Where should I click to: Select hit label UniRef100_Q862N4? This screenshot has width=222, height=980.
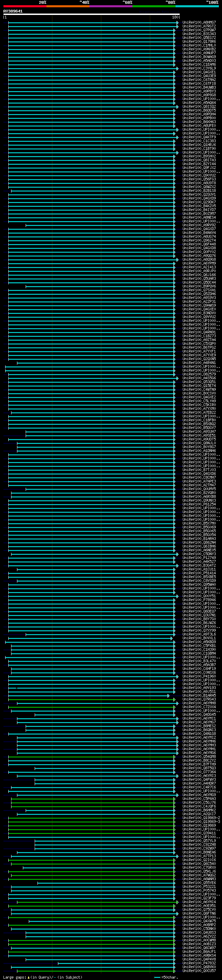coord(199,543)
